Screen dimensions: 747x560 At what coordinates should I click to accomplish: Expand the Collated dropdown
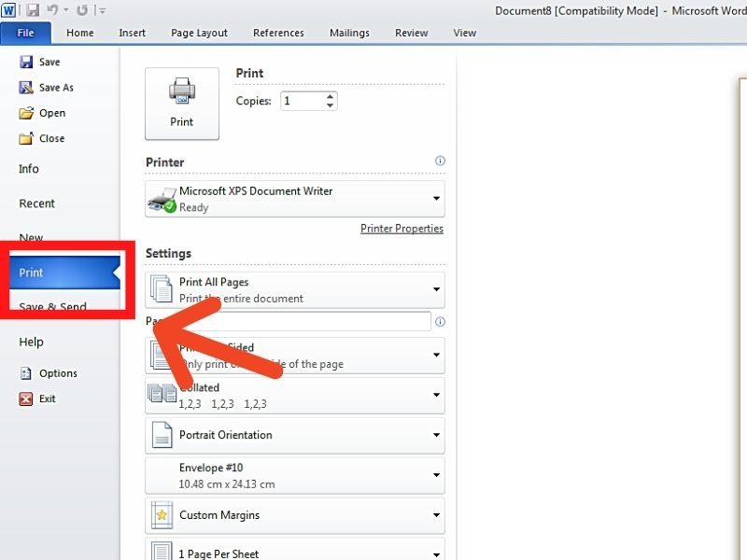(295, 395)
